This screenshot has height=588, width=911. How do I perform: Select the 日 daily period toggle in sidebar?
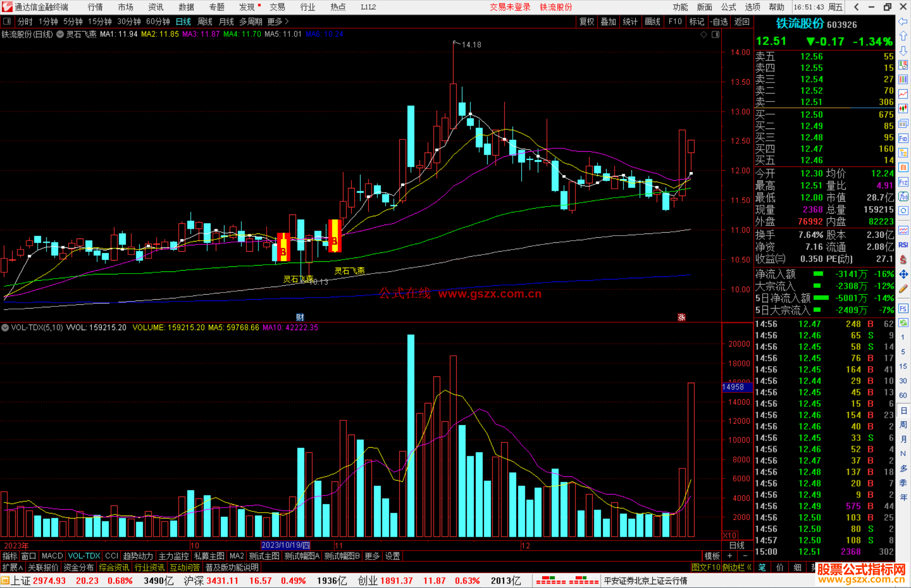[903, 411]
